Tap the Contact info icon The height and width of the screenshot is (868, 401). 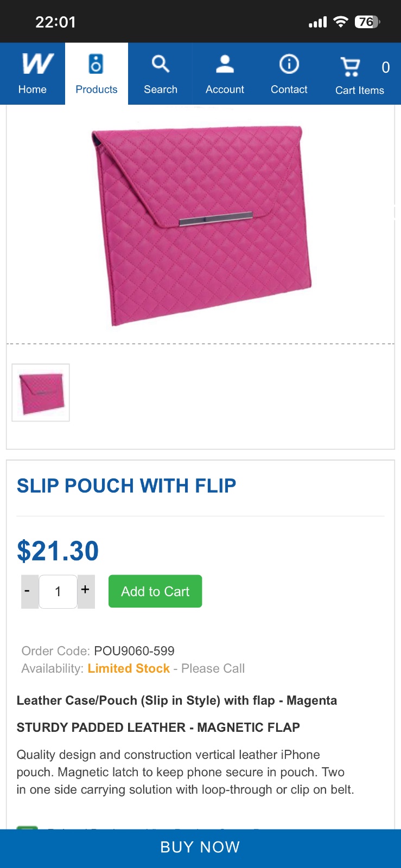(x=289, y=64)
